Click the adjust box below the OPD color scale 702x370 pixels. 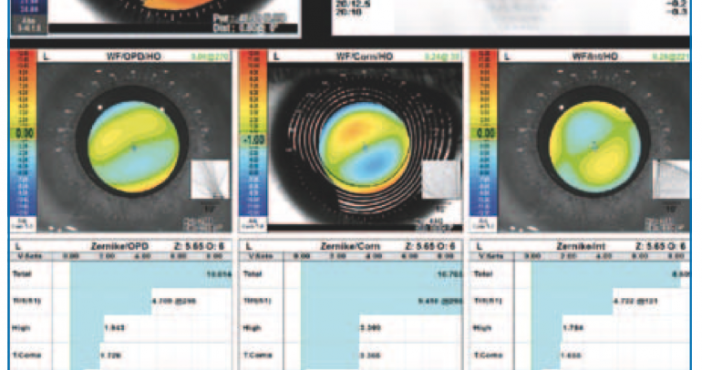[23, 224]
